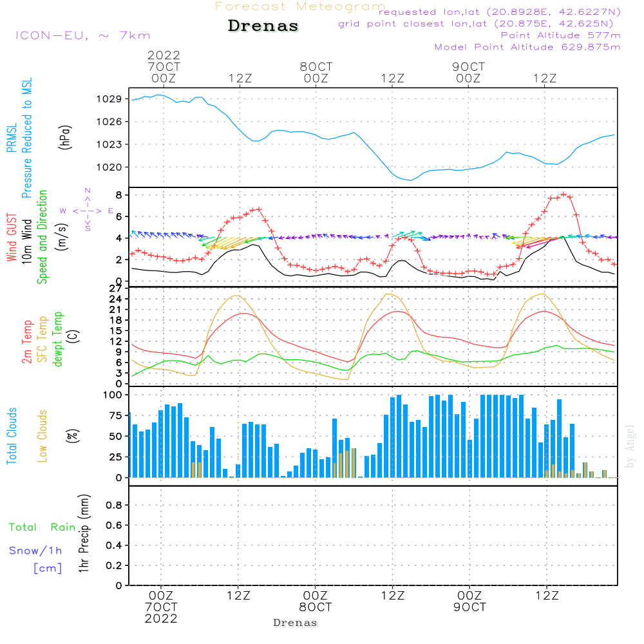Click the 'Forecast Meteogram' title text

click(x=300, y=6)
